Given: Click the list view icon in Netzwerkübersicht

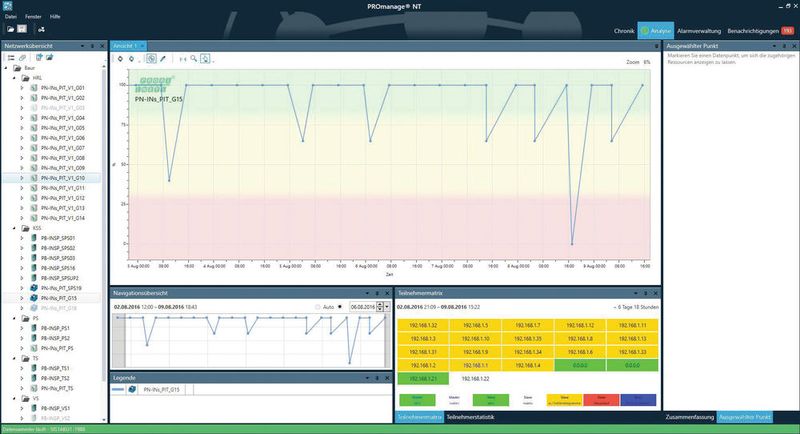Looking at the screenshot, I should coord(10,59).
